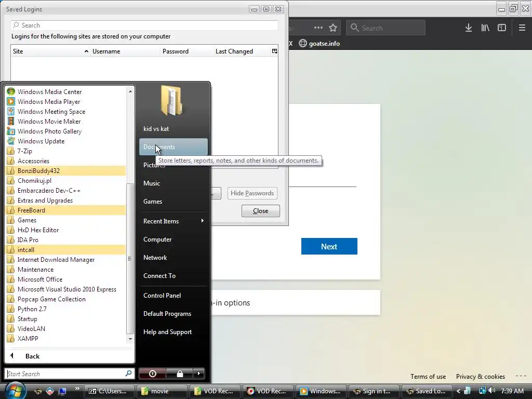
Task: Expand the VideoLAN folder
Action: click(x=66, y=328)
